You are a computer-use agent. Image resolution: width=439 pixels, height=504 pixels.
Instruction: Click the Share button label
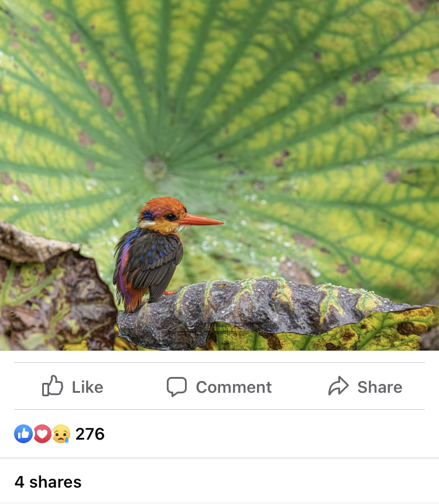(x=380, y=387)
